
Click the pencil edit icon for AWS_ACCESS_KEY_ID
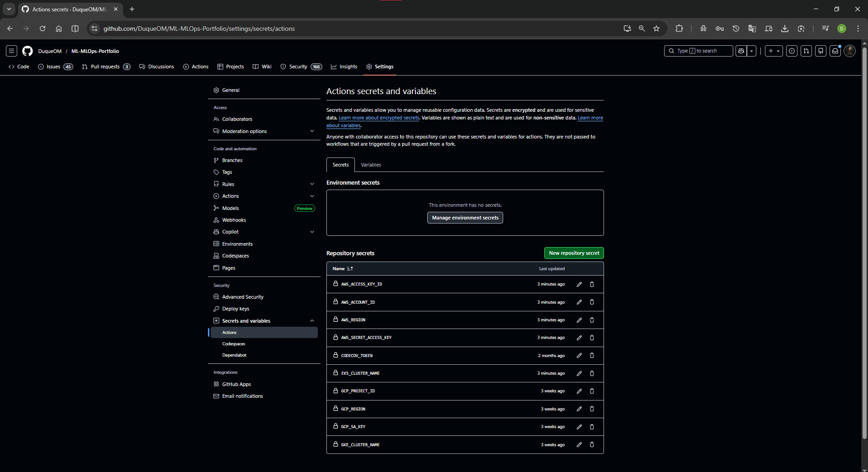[579, 284]
